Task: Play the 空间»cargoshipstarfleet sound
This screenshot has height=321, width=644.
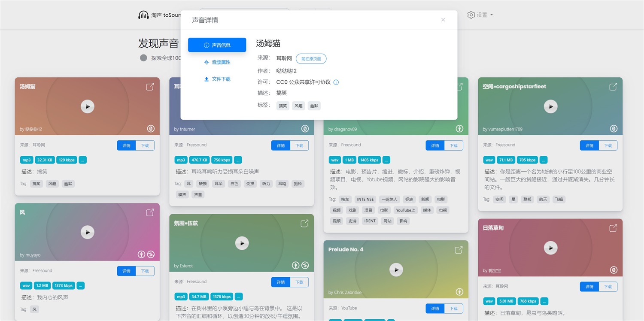Action: 551,106
